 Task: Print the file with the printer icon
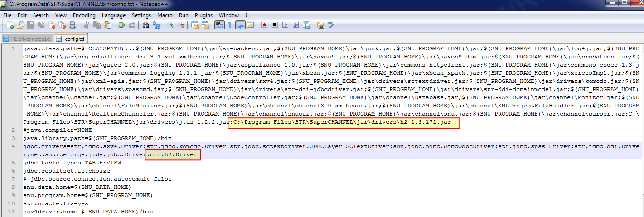[73, 25]
